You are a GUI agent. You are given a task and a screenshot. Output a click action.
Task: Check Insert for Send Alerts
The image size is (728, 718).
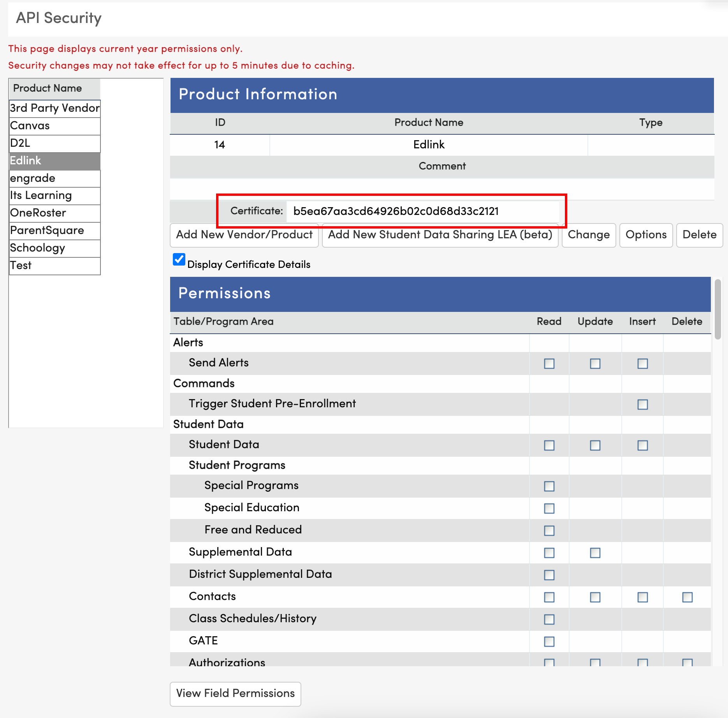(x=642, y=363)
